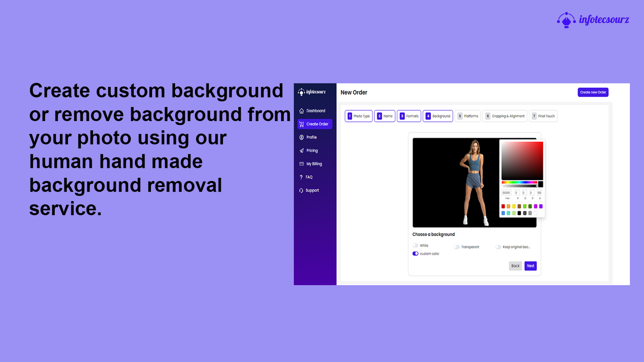The width and height of the screenshot is (644, 362).
Task: Click the infotecsourz logo in the sidebar
Action: [312, 92]
